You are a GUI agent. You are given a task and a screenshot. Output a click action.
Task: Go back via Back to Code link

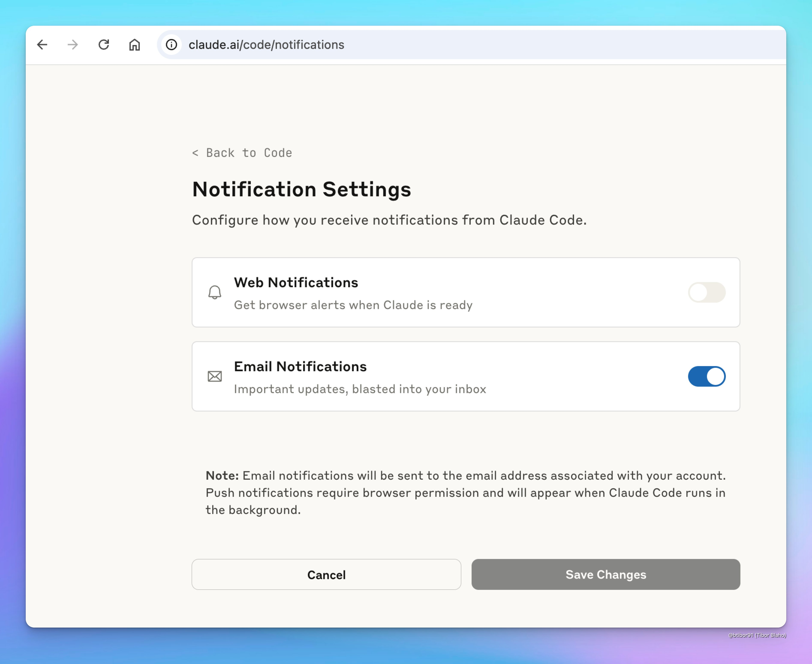coord(249,153)
